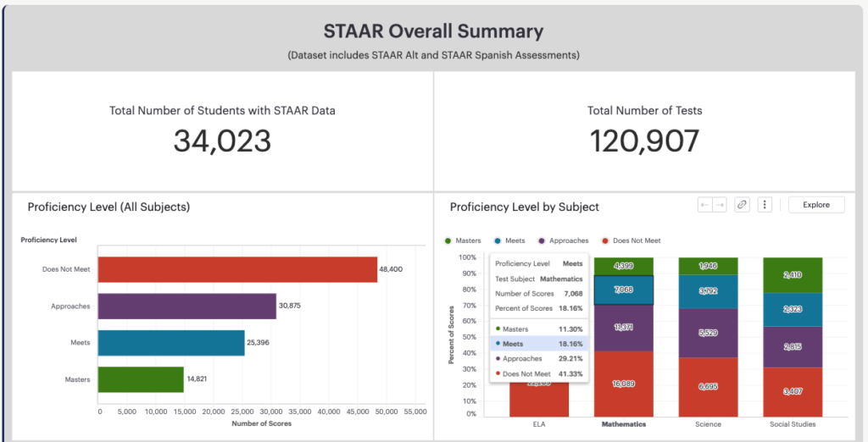Image resolution: width=868 pixels, height=442 pixels.
Task: Click Mathematics Meets segment labeled 7,068
Action: pos(624,290)
